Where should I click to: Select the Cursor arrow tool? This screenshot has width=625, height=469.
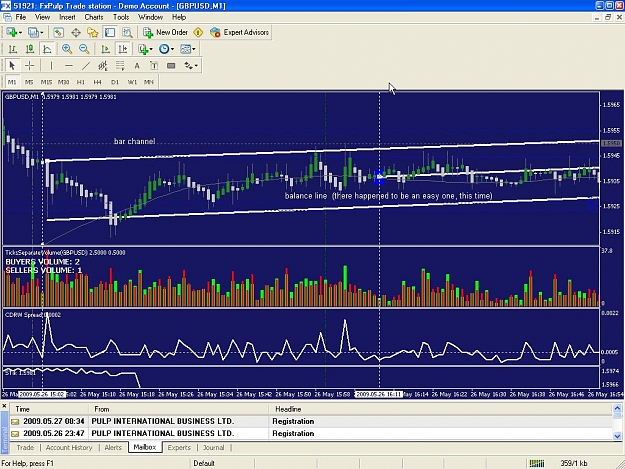(x=12, y=66)
